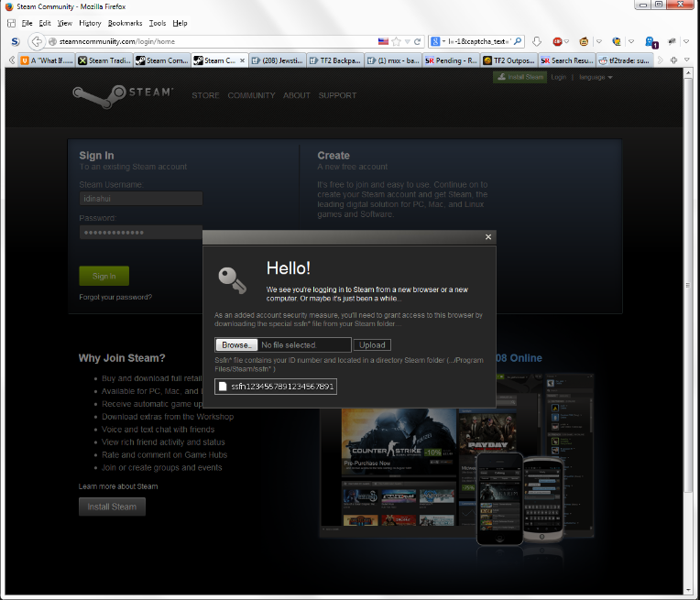Click the key icon in the Hello dialog
The image size is (700, 600).
[x=231, y=279]
